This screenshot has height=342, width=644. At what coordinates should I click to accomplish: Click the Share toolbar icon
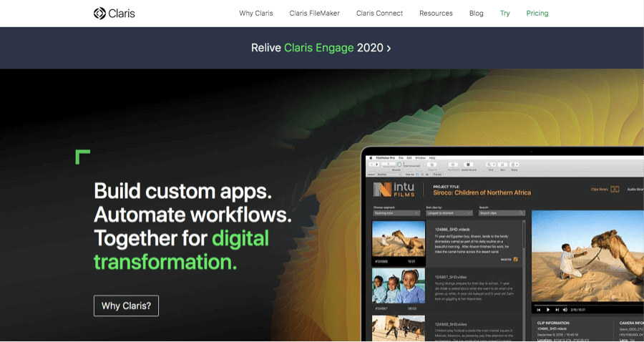pos(512,165)
